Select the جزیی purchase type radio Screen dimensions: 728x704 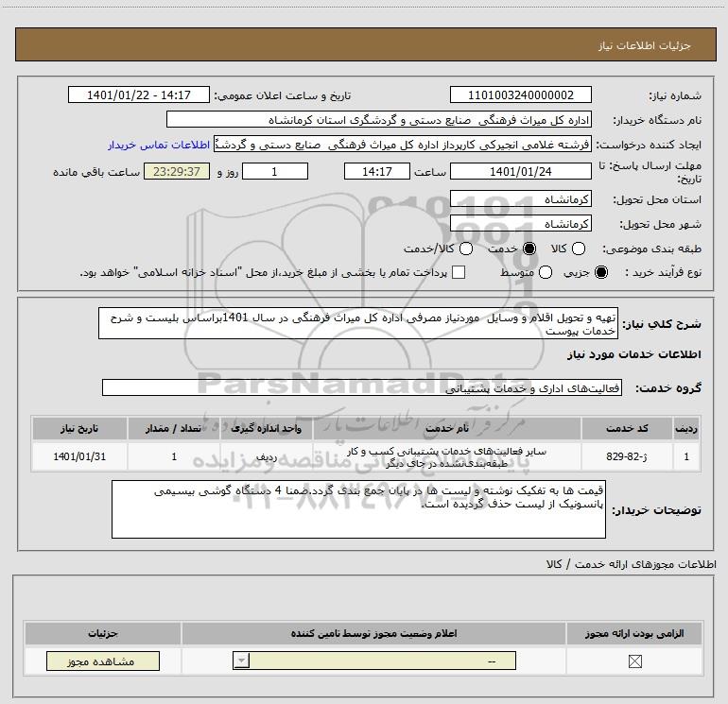tap(601, 272)
